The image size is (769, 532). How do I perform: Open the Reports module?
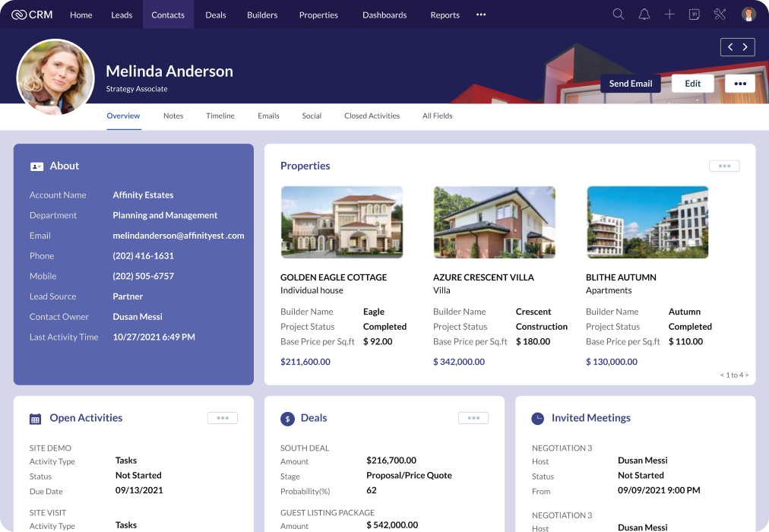(445, 15)
